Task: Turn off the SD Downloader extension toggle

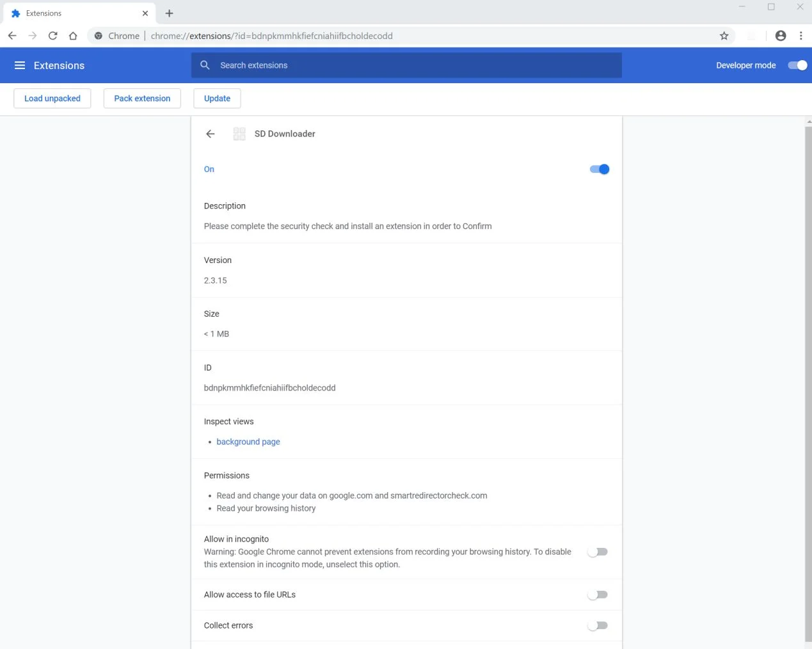Action: (x=600, y=169)
